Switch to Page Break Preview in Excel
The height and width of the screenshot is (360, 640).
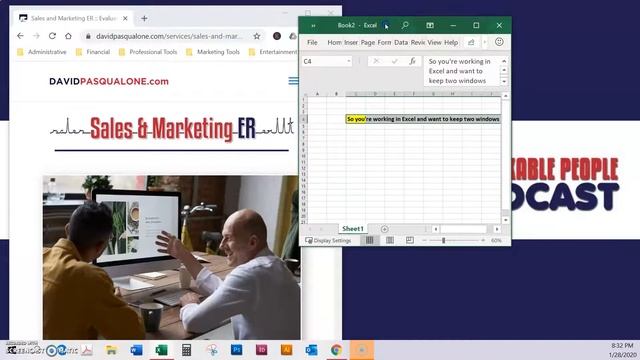tap(409, 240)
